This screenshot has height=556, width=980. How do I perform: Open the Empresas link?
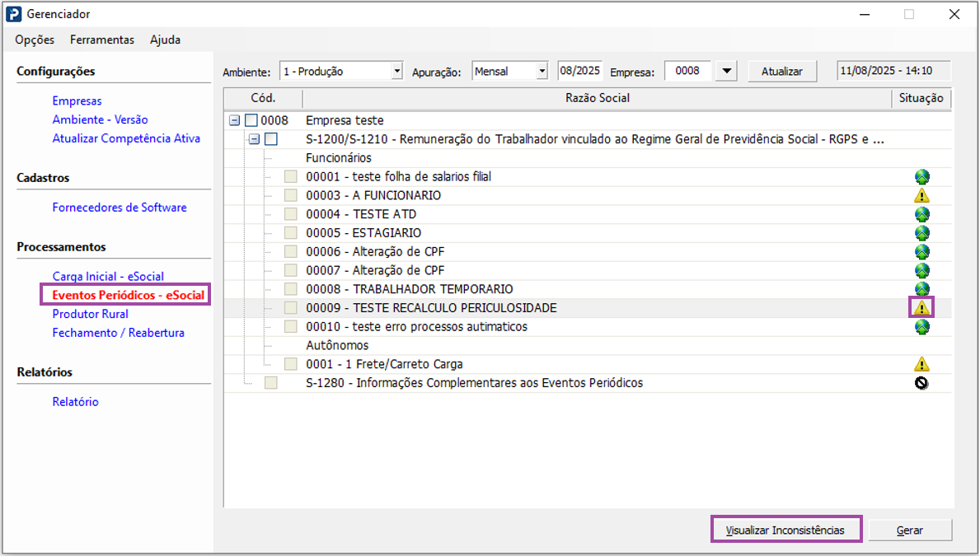point(77,100)
